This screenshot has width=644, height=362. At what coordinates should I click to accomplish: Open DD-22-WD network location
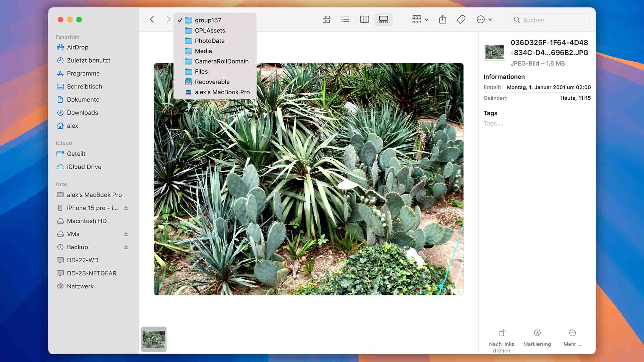[93, 260]
